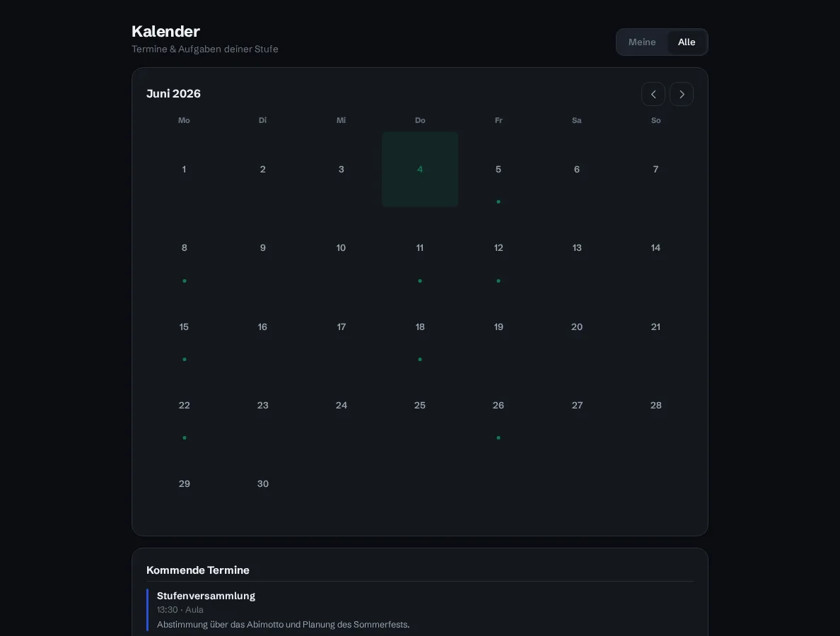Open the Stufenversammlung appointment
This screenshot has width=840, height=636.
(x=420, y=610)
